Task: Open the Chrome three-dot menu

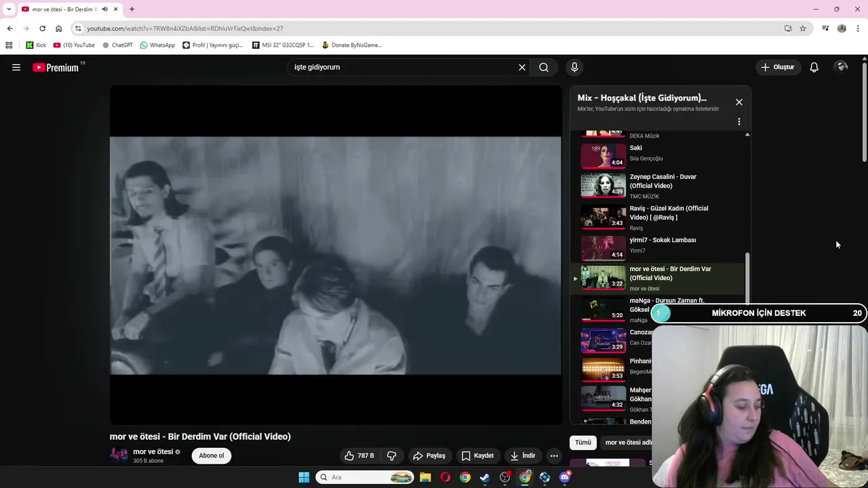Action: tap(858, 28)
